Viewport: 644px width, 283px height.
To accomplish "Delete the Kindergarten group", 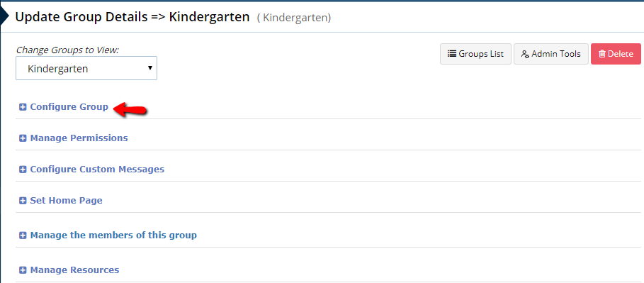I will (616, 54).
